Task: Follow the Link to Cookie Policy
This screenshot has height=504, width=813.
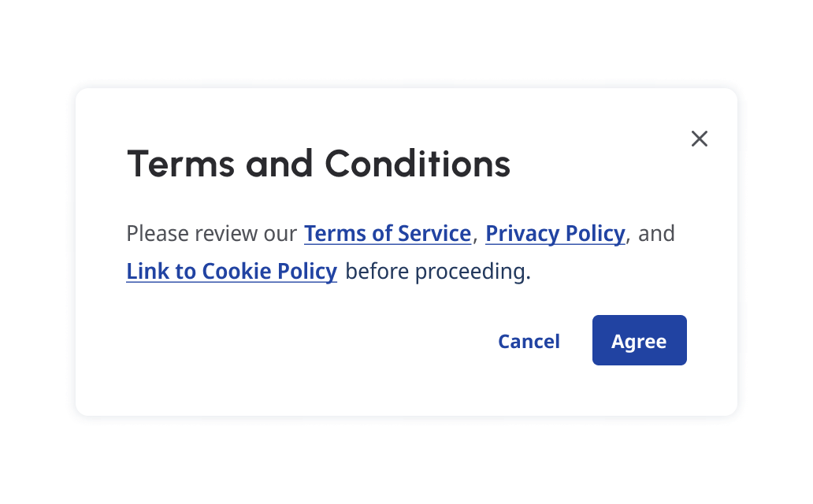Action: [232, 272]
